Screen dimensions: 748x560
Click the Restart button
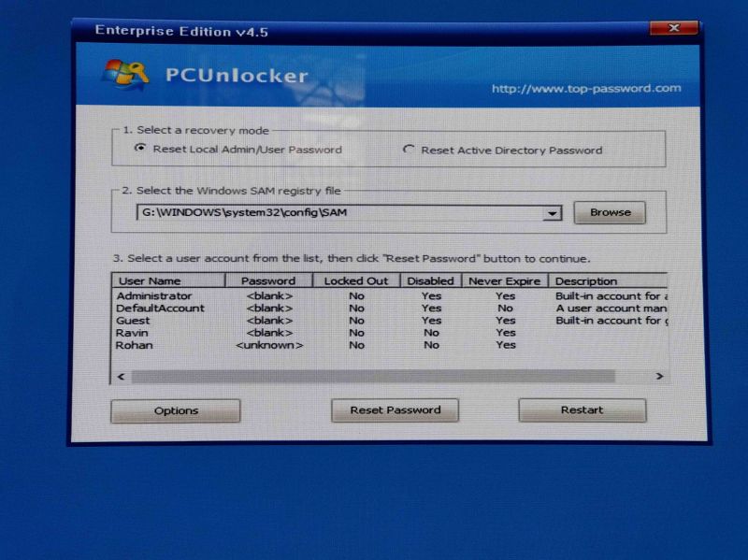click(x=582, y=410)
